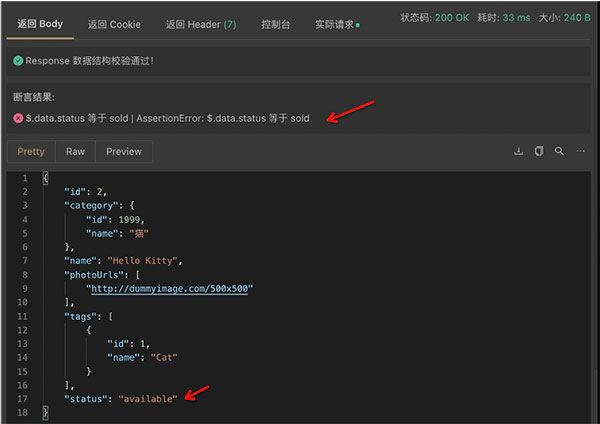Click the "Cat" tag name value

pyautogui.click(x=164, y=357)
